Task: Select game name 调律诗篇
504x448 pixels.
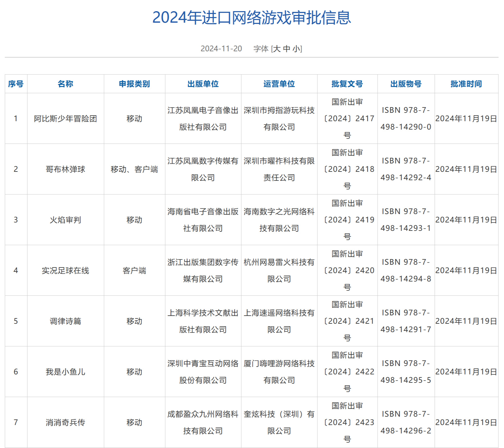Action: pyautogui.click(x=66, y=321)
